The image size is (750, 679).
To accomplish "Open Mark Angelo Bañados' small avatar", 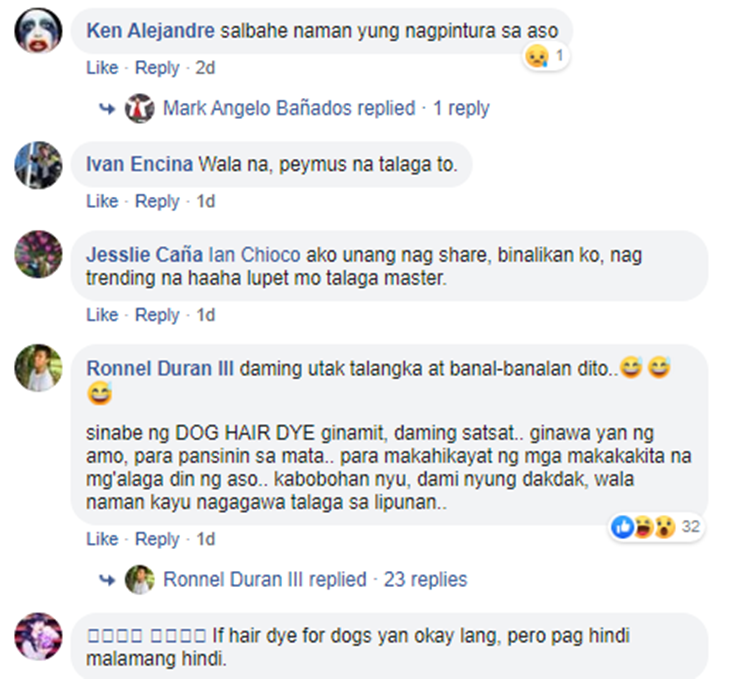I will 140,109.
